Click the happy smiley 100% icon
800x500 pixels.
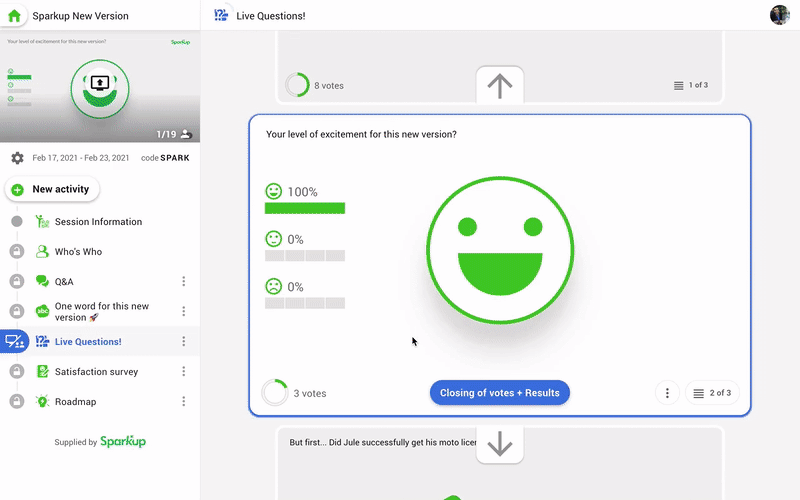(273, 191)
